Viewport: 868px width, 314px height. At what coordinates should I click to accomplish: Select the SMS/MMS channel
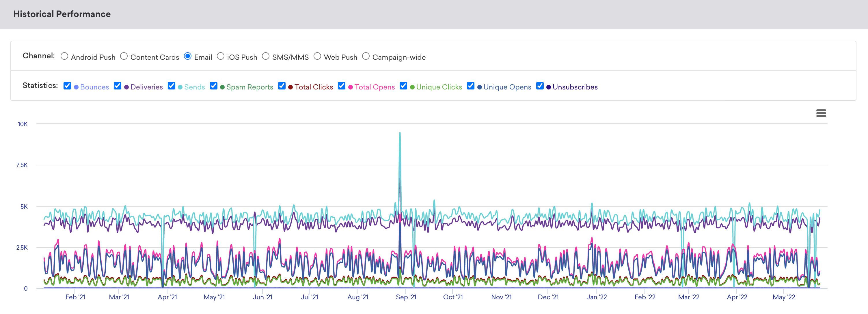tap(265, 56)
